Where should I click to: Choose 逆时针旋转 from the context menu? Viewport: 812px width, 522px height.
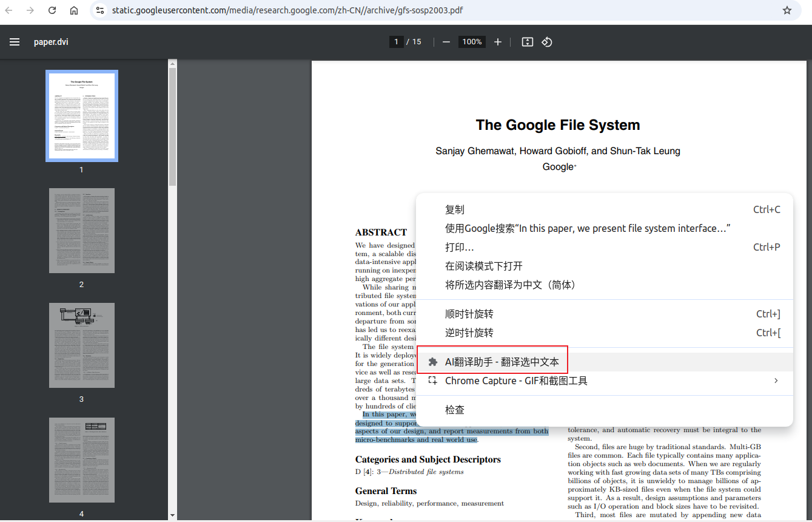tap(605, 333)
